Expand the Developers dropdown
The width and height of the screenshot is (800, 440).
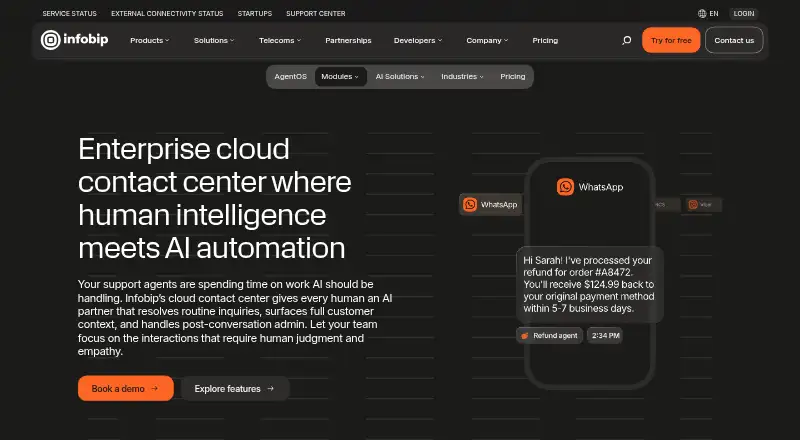pos(418,40)
